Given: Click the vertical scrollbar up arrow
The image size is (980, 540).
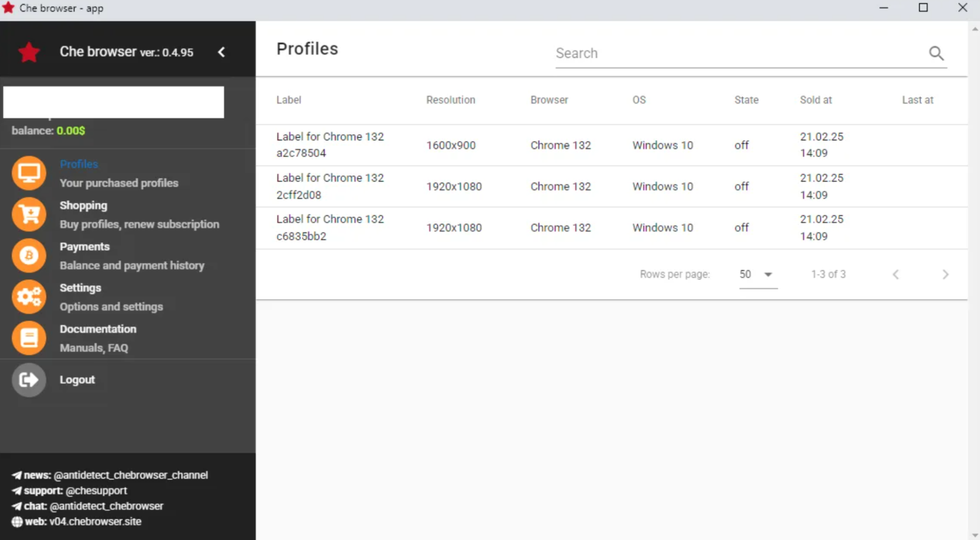Looking at the screenshot, I should [975, 28].
